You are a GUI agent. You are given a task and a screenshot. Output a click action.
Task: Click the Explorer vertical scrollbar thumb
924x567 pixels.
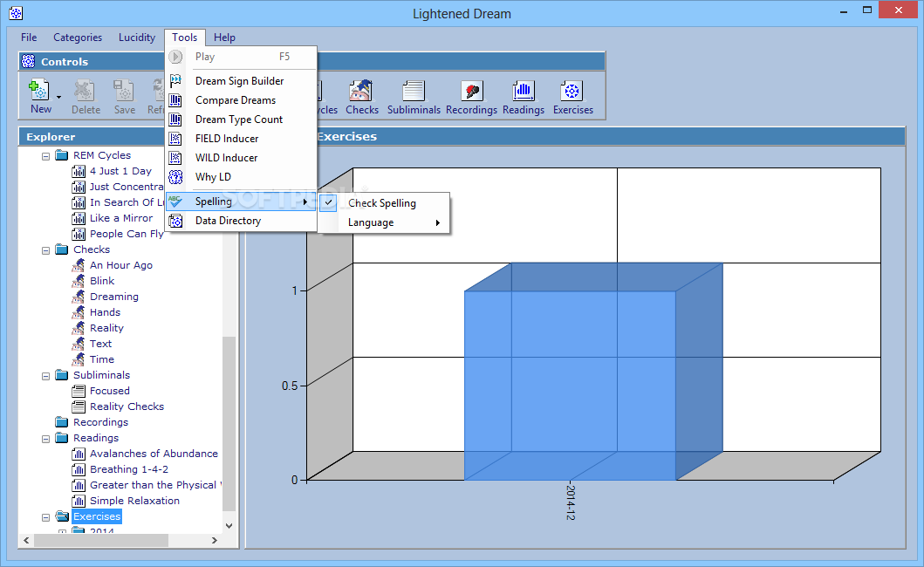(x=229, y=423)
